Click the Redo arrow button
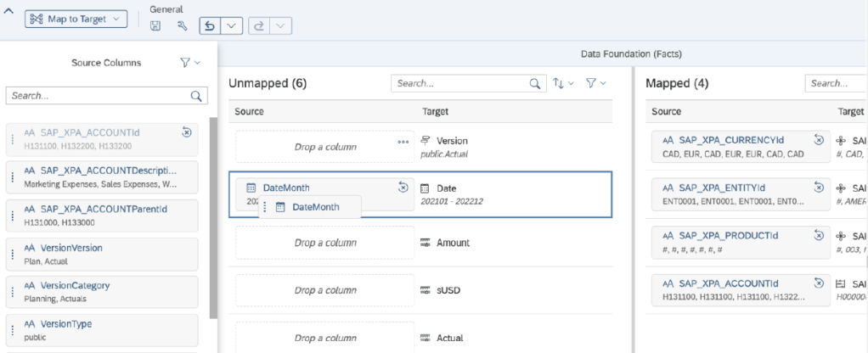Image resolution: width=868 pixels, height=353 pixels. point(258,26)
